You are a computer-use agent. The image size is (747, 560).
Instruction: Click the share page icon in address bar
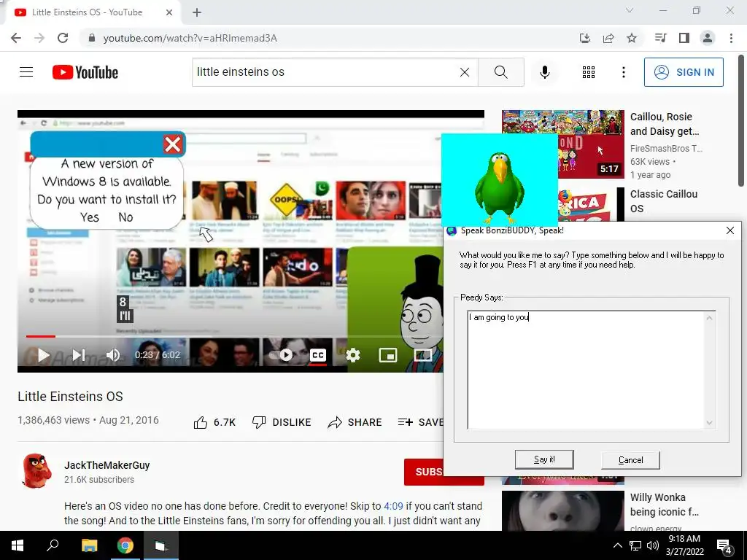click(x=608, y=38)
